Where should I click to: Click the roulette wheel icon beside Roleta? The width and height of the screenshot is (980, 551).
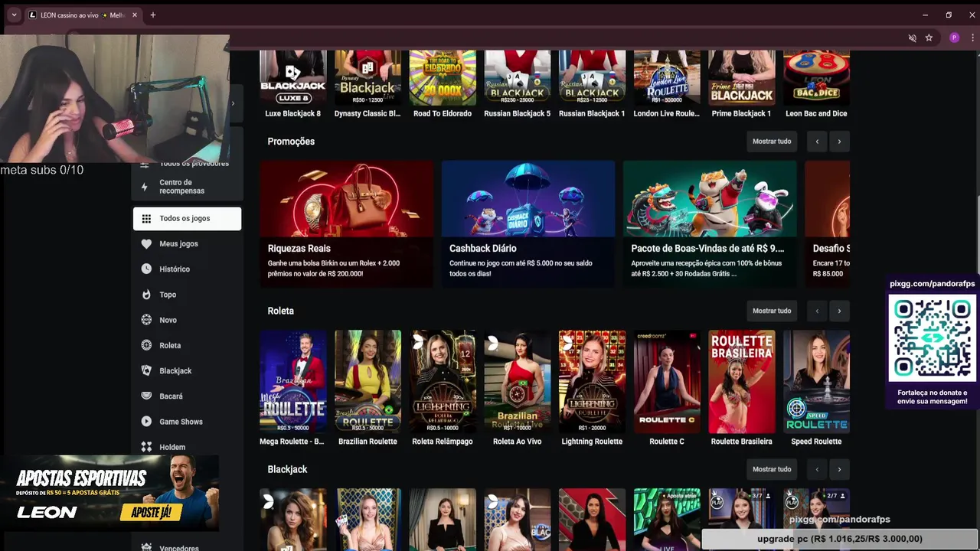[x=146, y=345]
